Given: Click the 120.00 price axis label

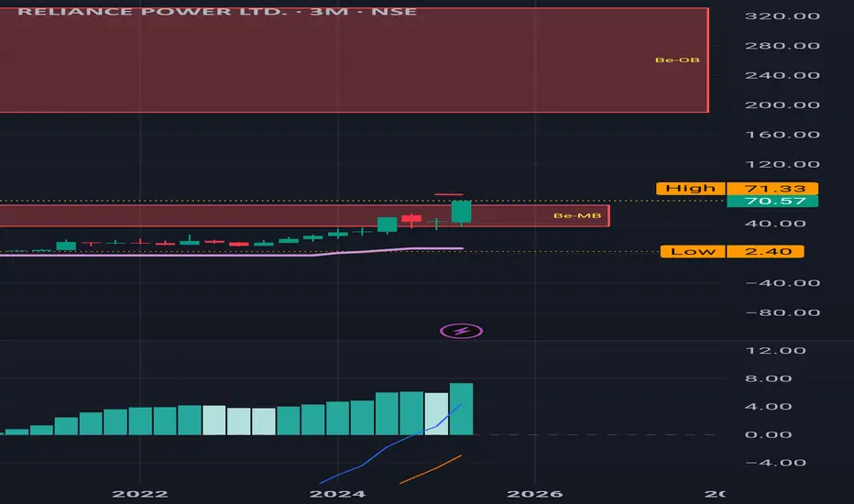Looking at the screenshot, I should (x=783, y=165).
